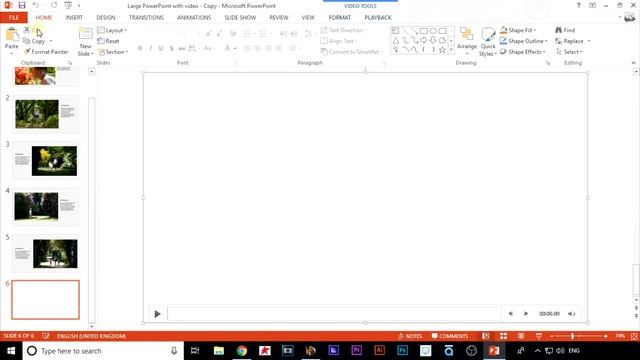Click the Task View taskbar icon
Image resolution: width=640 pixels, height=360 pixels.
tap(195, 351)
